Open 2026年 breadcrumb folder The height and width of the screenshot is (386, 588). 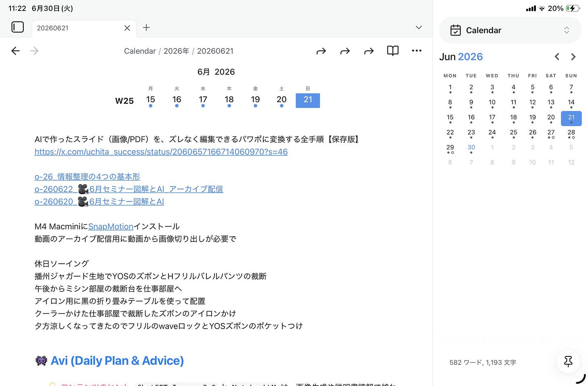coord(176,51)
